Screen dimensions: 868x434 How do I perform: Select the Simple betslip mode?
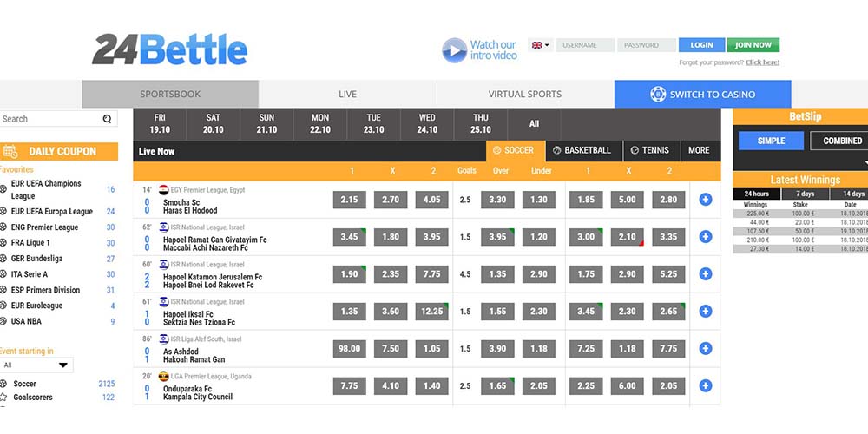tap(771, 141)
